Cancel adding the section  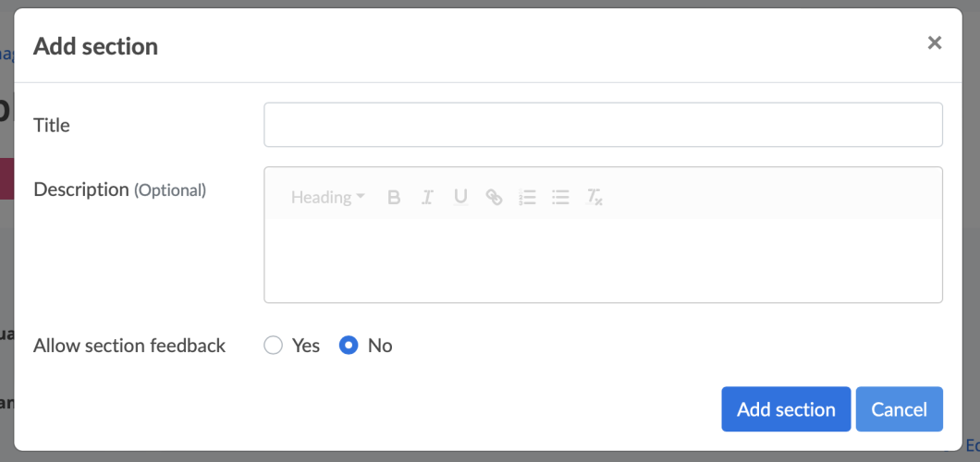point(899,409)
